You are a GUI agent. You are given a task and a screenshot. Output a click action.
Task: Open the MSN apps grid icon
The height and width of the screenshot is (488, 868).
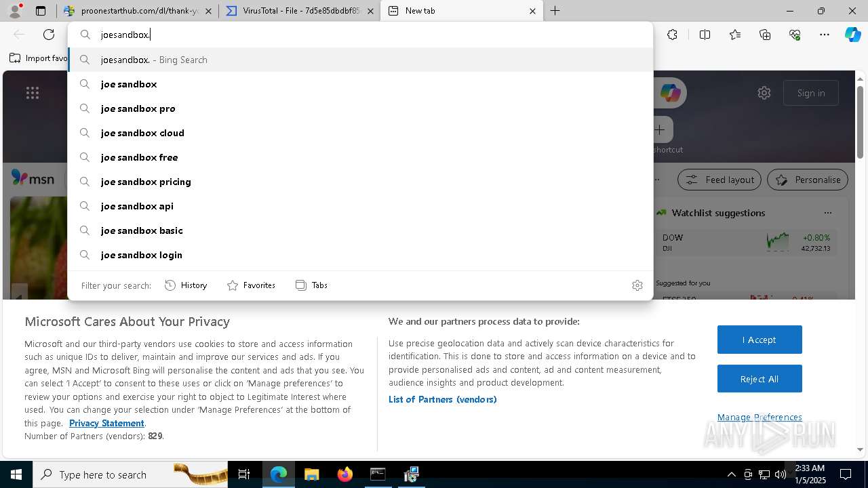(33, 93)
